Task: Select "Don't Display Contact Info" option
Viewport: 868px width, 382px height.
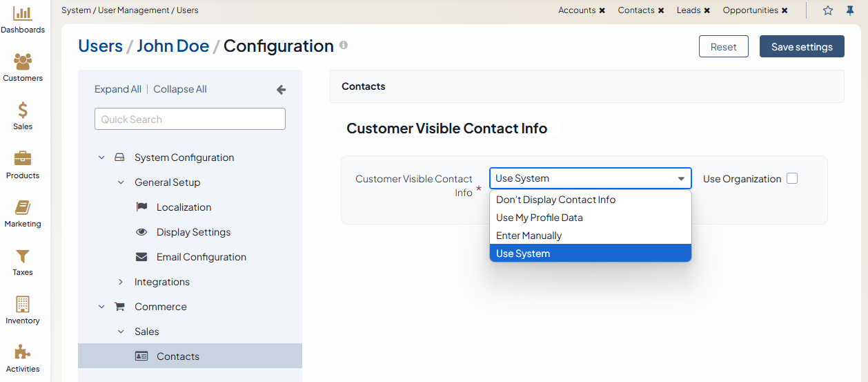Action: (x=555, y=200)
